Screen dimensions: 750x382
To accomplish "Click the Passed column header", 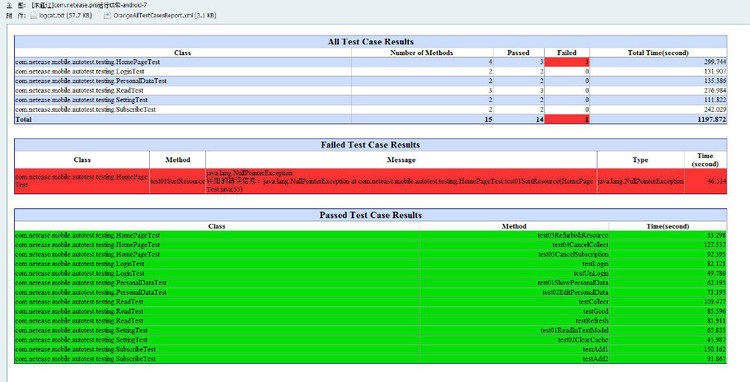I will point(518,53).
